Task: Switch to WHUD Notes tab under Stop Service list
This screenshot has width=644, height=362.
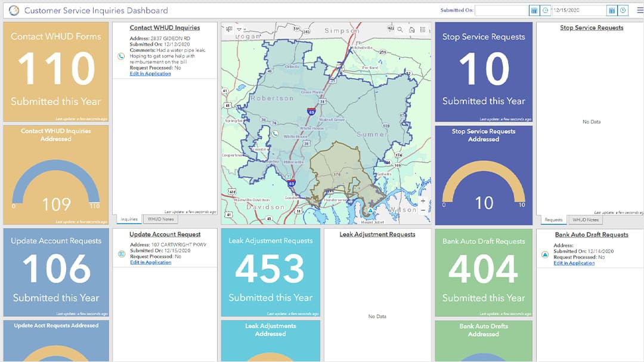Action: (586, 220)
